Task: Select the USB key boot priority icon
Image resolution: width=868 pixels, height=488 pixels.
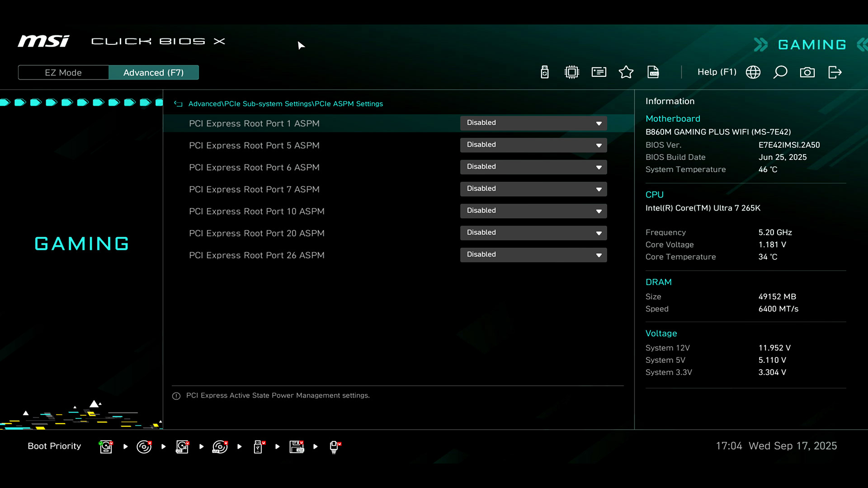Action: pos(259,446)
